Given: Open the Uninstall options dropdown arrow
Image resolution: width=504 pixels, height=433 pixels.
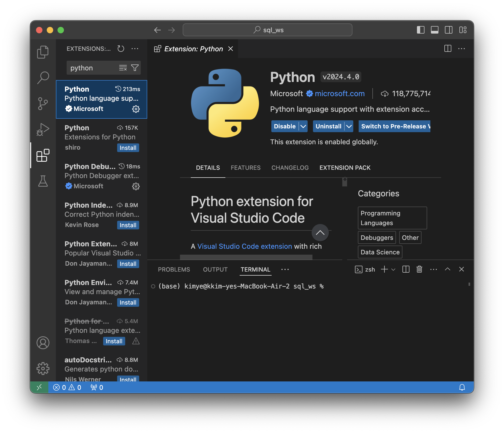Looking at the screenshot, I should pyautogui.click(x=349, y=126).
